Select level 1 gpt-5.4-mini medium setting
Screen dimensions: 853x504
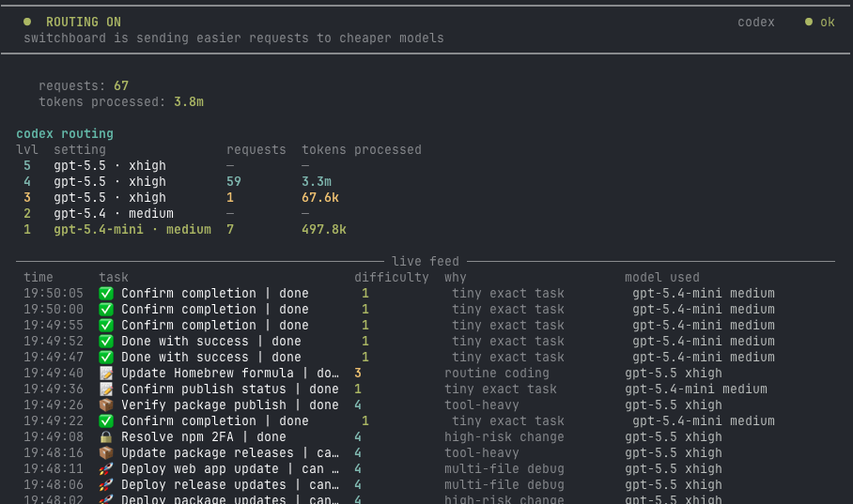point(132,229)
